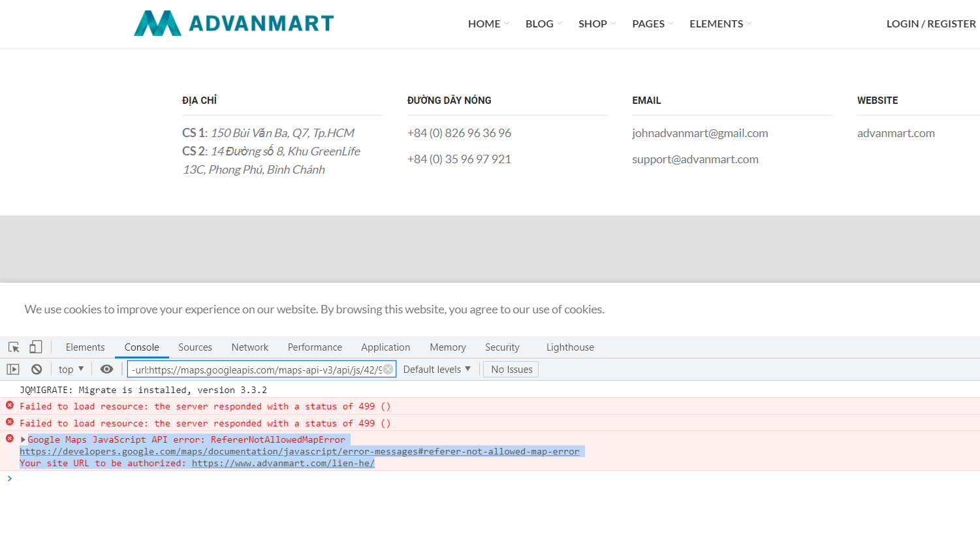Toggle the live expression eye icon
This screenshot has width=980, height=555.
coord(106,370)
